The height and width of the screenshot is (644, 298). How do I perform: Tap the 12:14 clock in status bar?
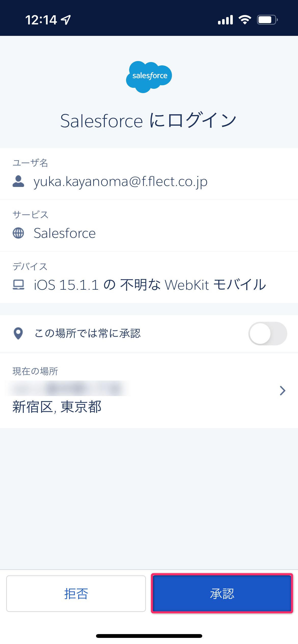(x=41, y=20)
